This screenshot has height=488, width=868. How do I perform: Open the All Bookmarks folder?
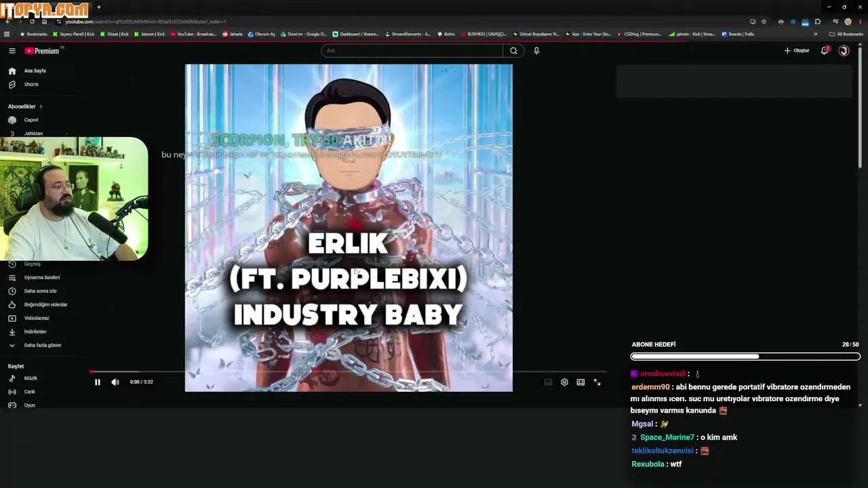tap(846, 34)
